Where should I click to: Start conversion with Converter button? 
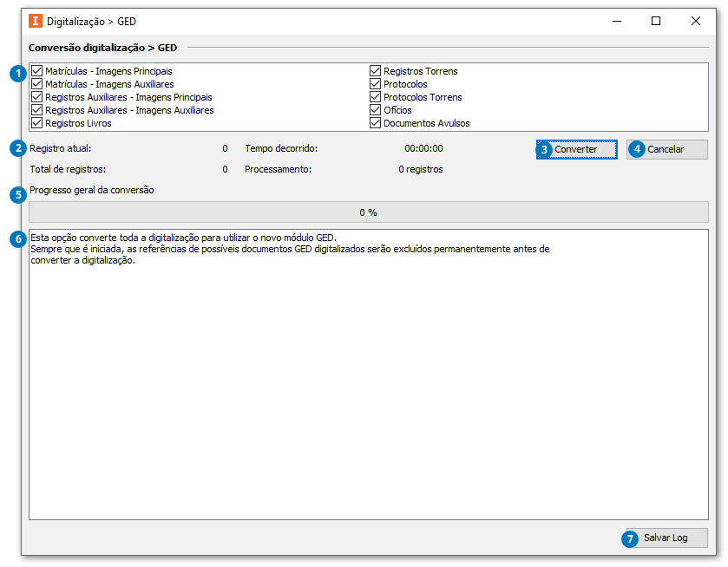click(x=577, y=149)
